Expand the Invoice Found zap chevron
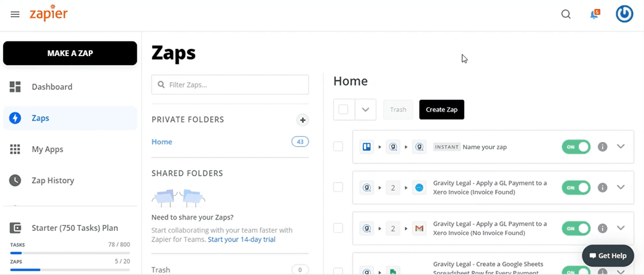 (621, 187)
